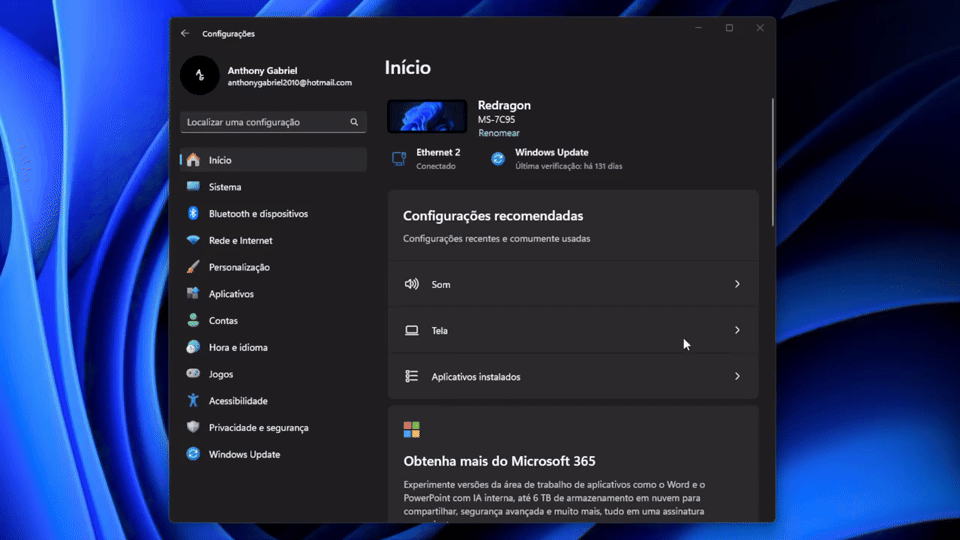Open the Som recommended setting

click(573, 284)
